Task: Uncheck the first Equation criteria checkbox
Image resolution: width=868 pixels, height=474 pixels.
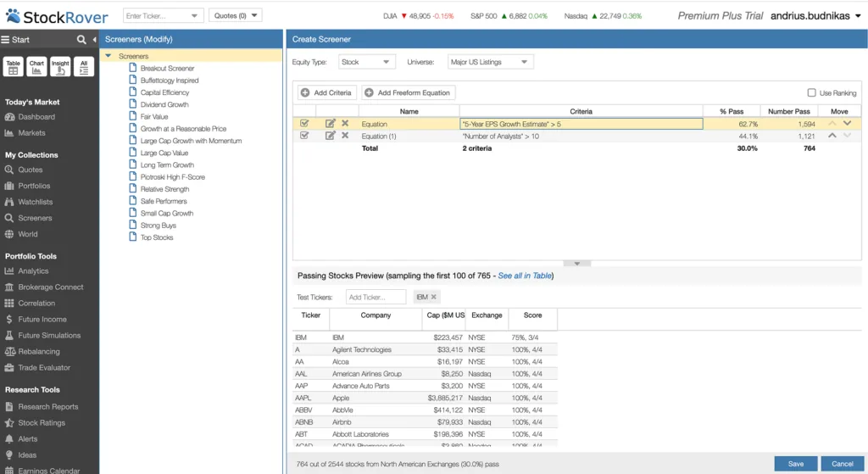Action: [304, 124]
